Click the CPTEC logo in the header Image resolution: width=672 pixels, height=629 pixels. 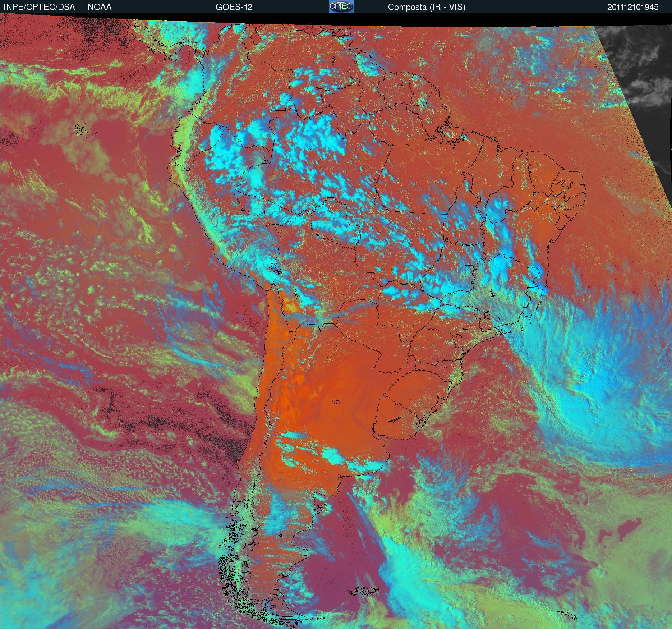pos(341,6)
